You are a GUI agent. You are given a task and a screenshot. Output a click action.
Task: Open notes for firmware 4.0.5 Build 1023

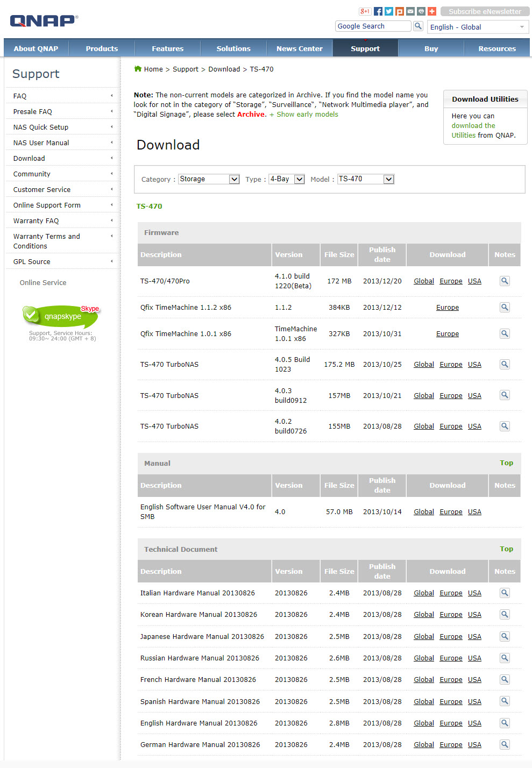click(505, 364)
